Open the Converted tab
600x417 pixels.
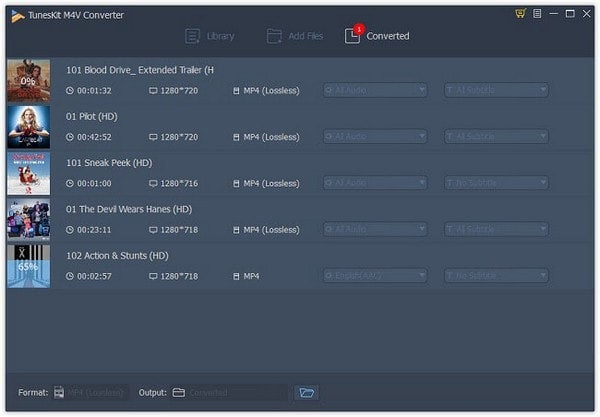pyautogui.click(x=377, y=35)
